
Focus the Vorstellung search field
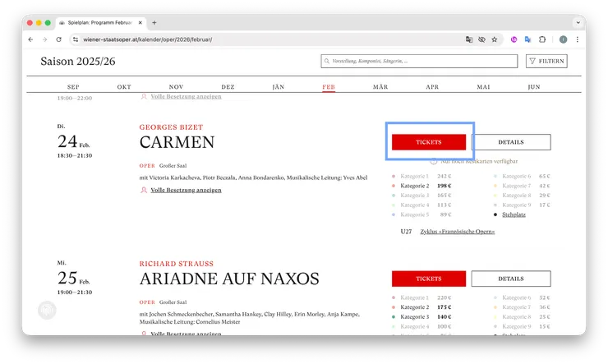(419, 62)
